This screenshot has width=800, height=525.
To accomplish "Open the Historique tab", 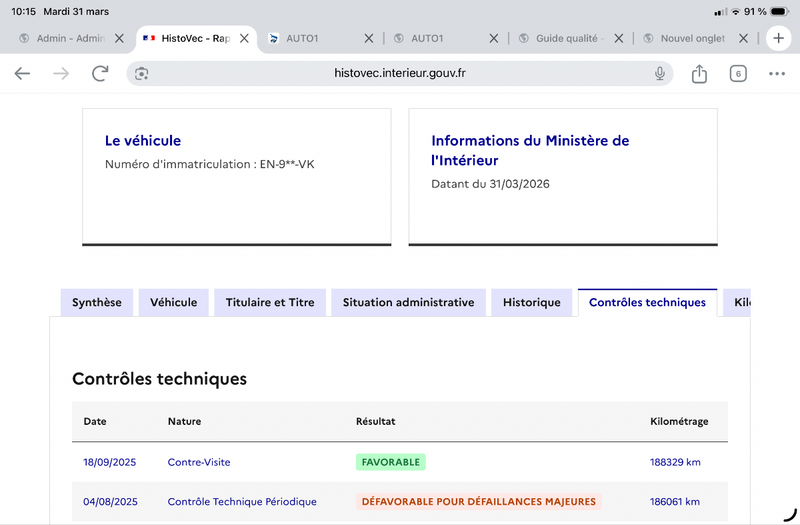I will point(532,303).
